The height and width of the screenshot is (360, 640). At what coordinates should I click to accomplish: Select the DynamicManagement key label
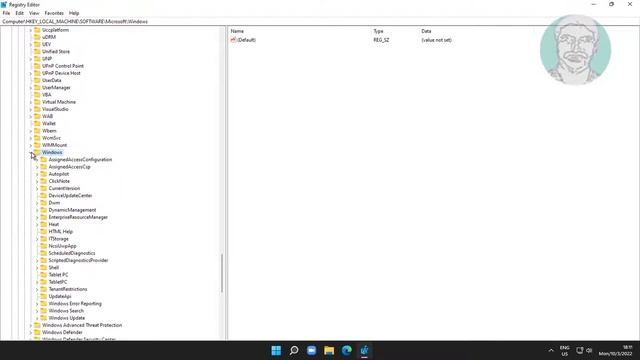click(72, 210)
